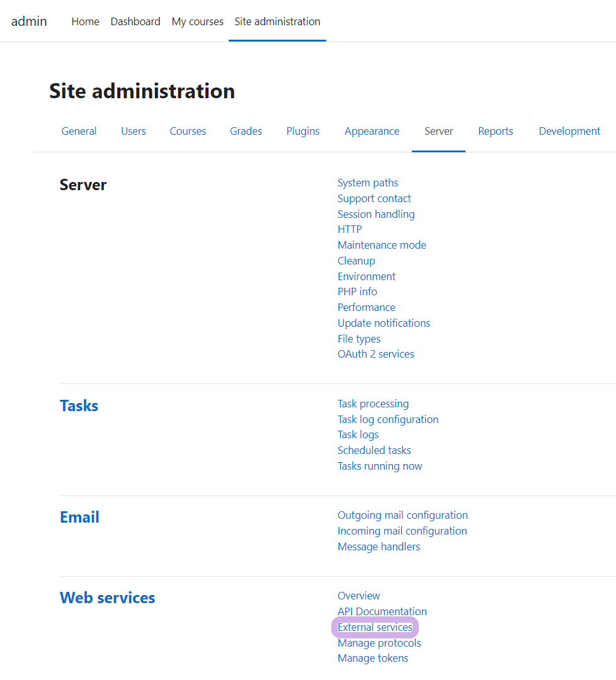This screenshot has width=616, height=680.
Task: Click the Home navigation link
Action: pyautogui.click(x=85, y=21)
